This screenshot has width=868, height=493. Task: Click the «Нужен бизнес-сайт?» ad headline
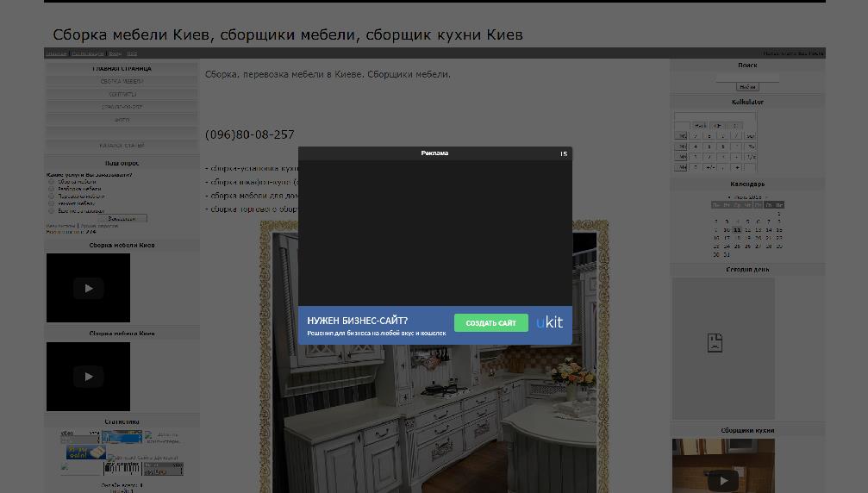(358, 321)
